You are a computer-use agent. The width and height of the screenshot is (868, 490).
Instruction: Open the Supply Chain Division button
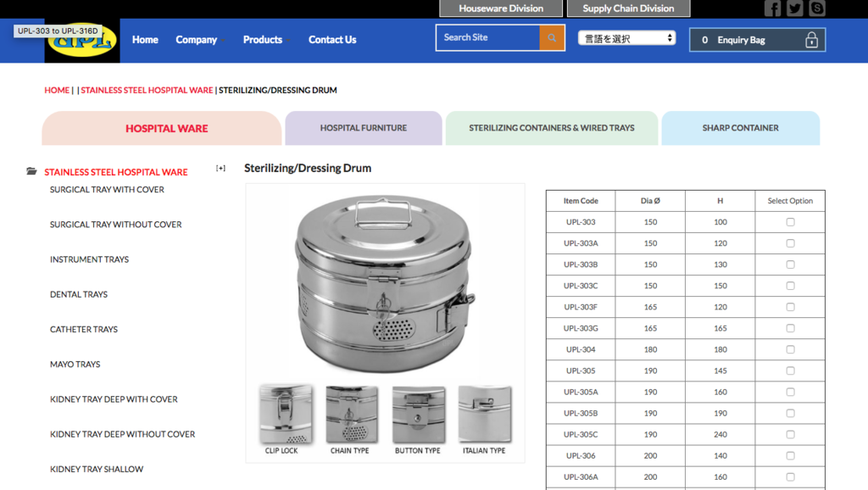[628, 8]
